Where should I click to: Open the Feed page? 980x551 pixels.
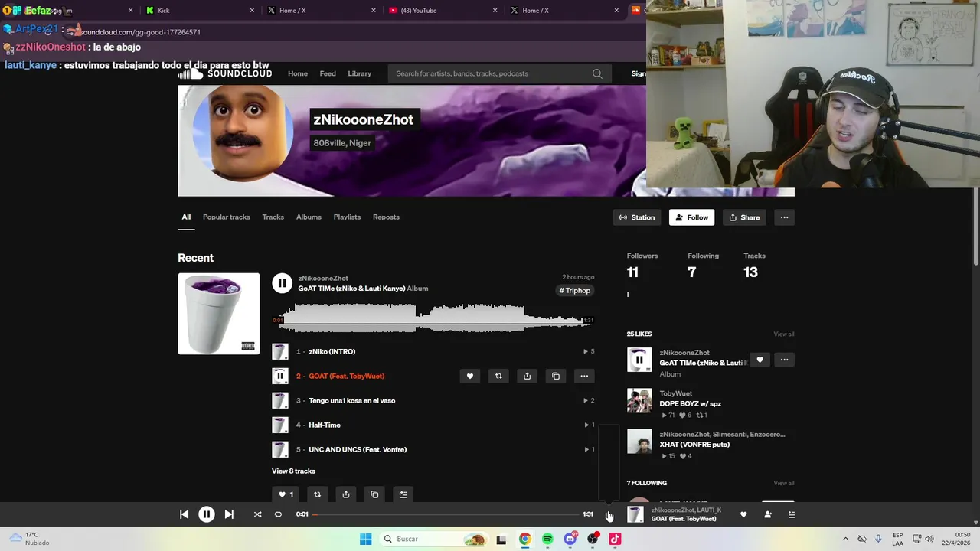(x=328, y=73)
